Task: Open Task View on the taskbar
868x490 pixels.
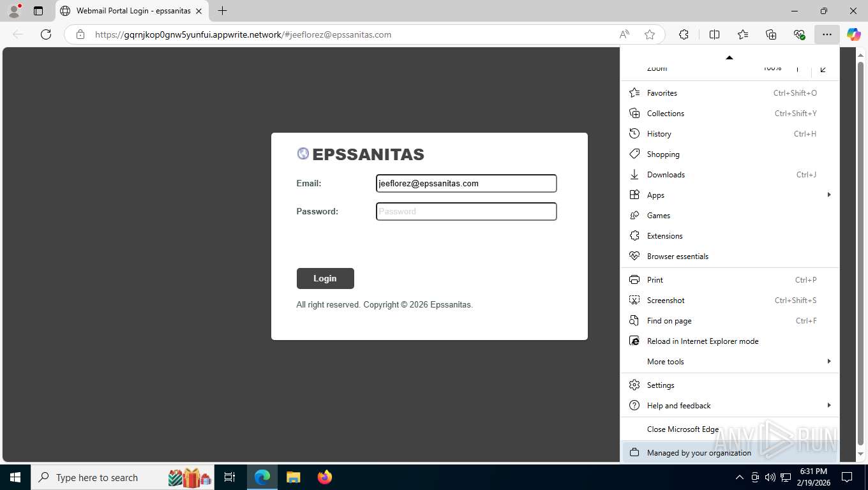Action: tap(230, 477)
